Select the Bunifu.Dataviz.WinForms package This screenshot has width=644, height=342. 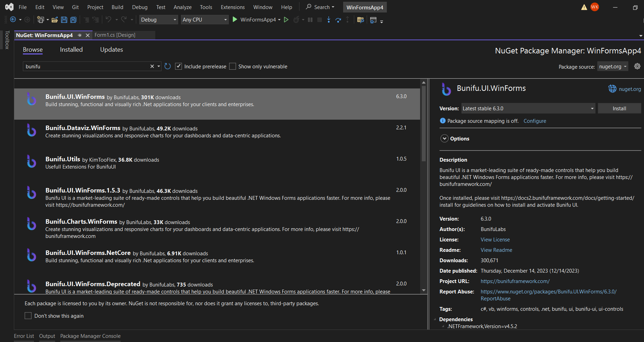(x=217, y=135)
